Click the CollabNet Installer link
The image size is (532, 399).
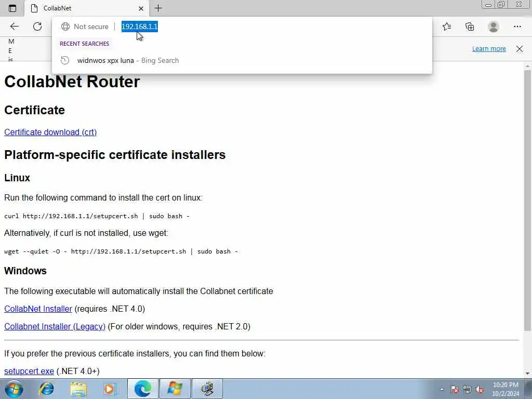(x=38, y=309)
